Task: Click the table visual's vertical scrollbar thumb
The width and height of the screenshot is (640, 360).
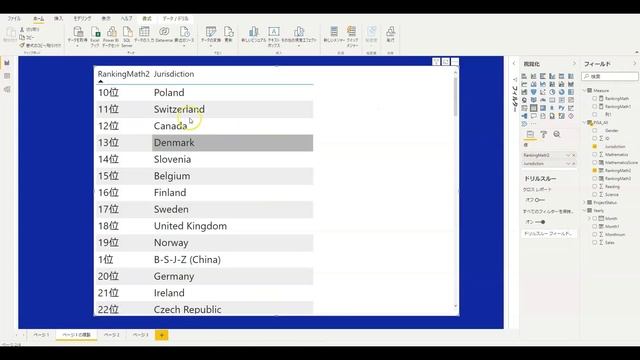Action: click(x=456, y=96)
